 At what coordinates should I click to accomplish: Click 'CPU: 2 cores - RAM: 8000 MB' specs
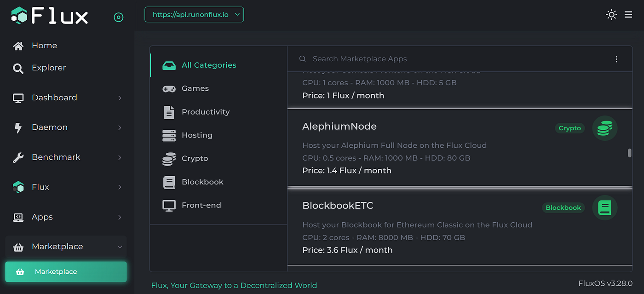point(384,238)
